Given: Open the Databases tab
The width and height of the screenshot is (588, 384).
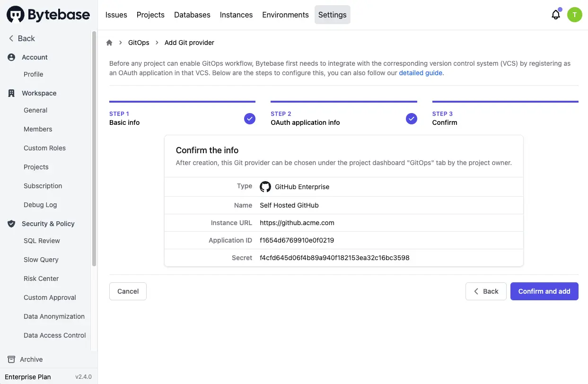Looking at the screenshot, I should [x=192, y=15].
